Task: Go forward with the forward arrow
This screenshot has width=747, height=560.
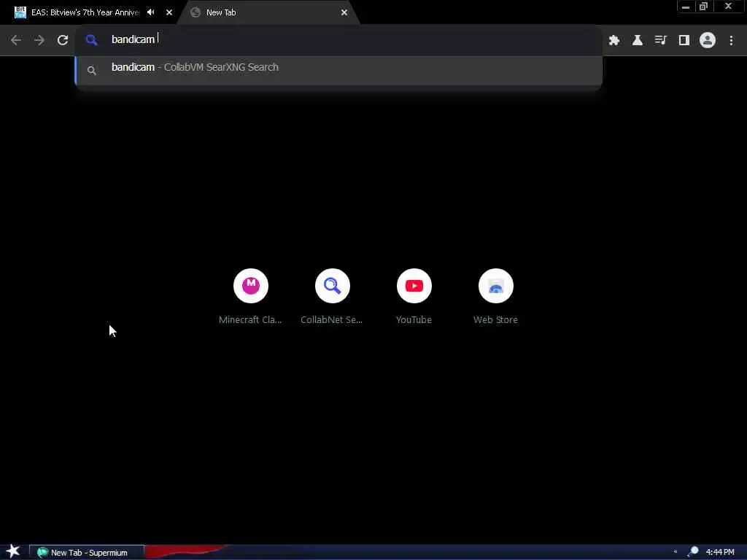Action: (39, 40)
